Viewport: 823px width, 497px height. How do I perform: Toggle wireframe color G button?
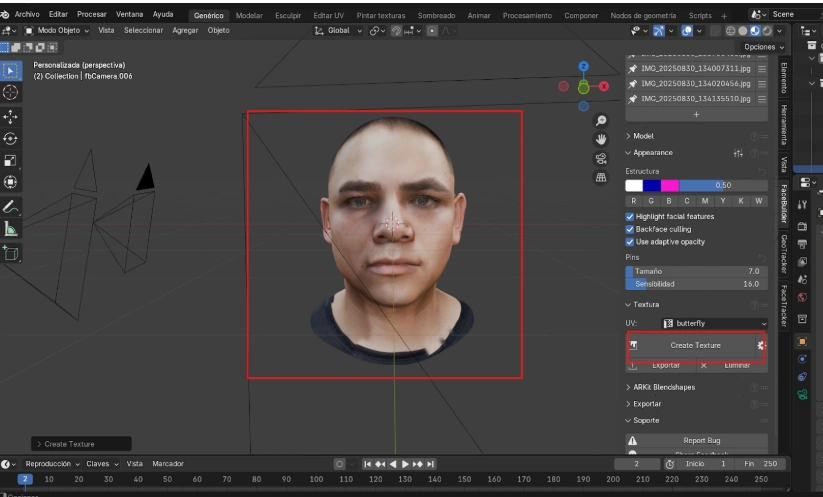click(651, 201)
